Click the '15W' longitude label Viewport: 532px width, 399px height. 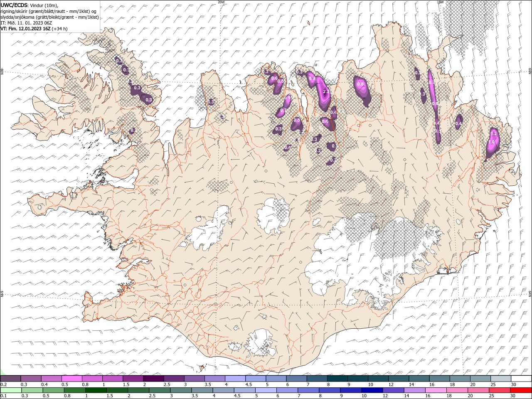point(440,2)
